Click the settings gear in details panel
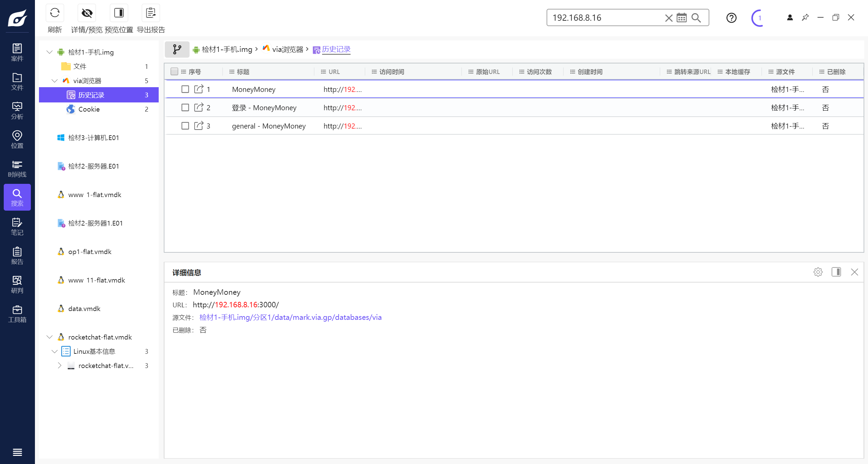868x464 pixels. click(818, 272)
